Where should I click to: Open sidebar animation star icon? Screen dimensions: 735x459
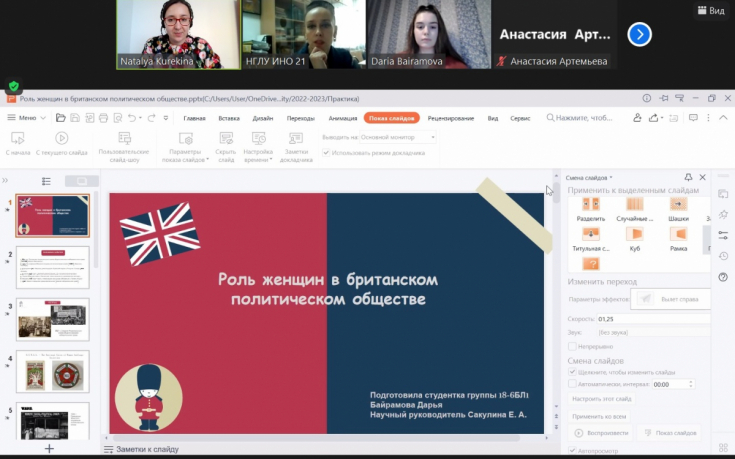pyautogui.click(x=723, y=214)
